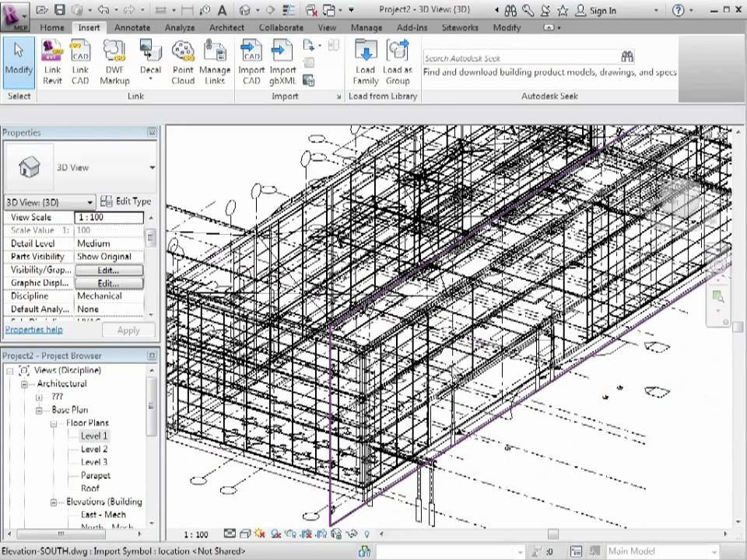The width and height of the screenshot is (747, 560).
Task: Click Edit button for Visibility/Graphics overrides
Action: click(x=109, y=270)
